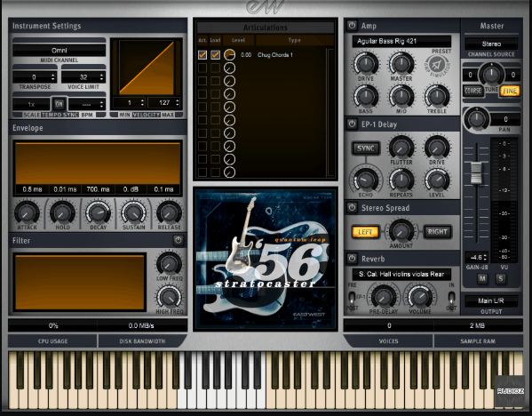Image resolution: width=532 pixels, height=416 pixels.
Task: Click the Envelope Hold knob
Action: pyautogui.click(x=62, y=213)
